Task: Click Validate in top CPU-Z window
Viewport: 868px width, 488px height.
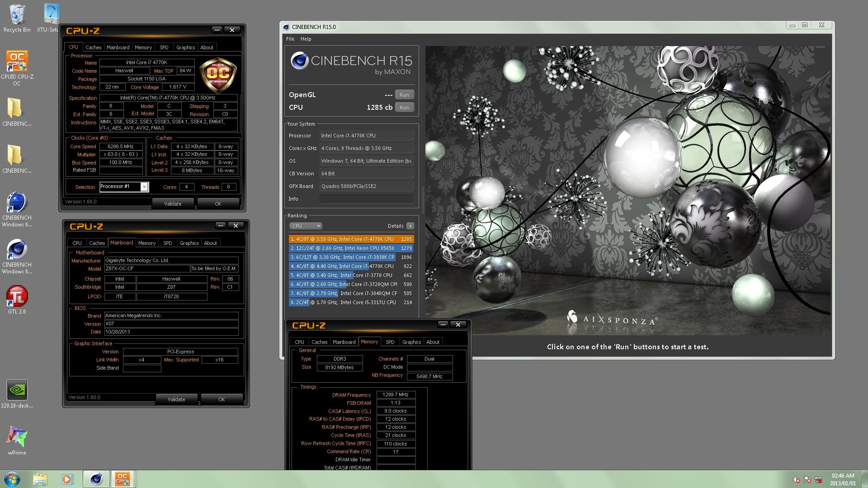Action: pyautogui.click(x=173, y=204)
